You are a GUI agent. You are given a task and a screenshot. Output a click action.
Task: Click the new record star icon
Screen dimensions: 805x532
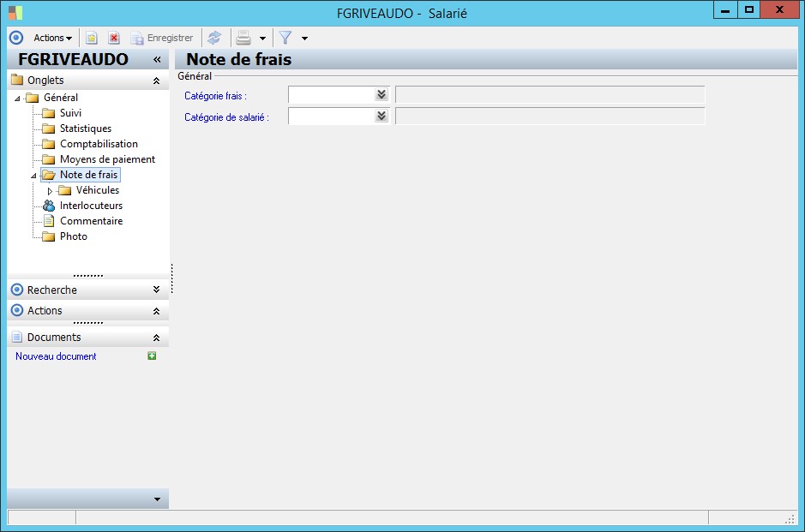(92, 38)
